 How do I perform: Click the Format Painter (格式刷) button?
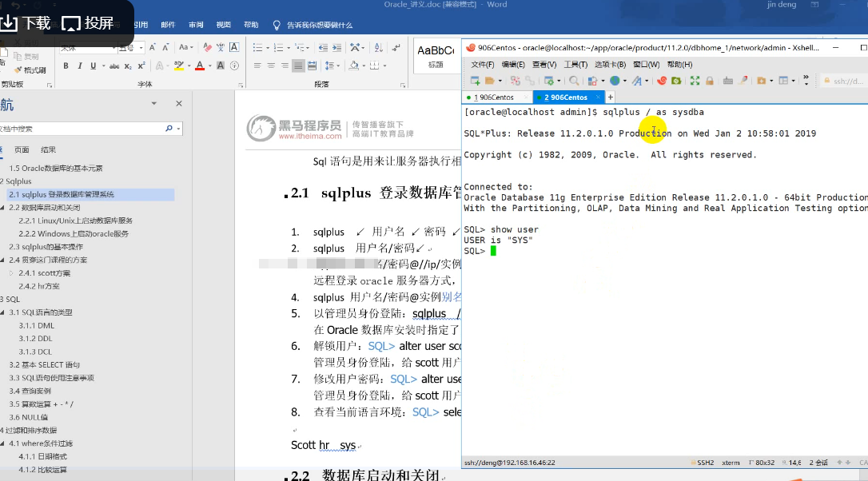[30, 70]
